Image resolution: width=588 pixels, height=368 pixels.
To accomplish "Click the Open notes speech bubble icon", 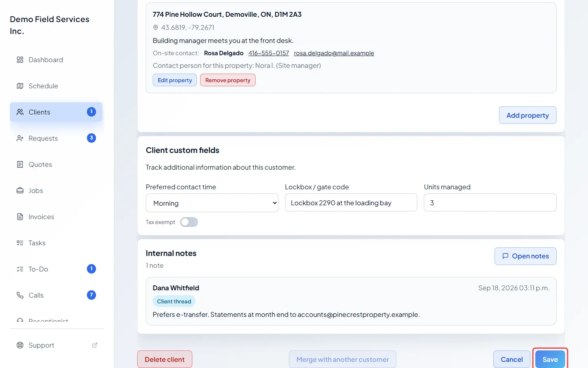I will pos(506,256).
